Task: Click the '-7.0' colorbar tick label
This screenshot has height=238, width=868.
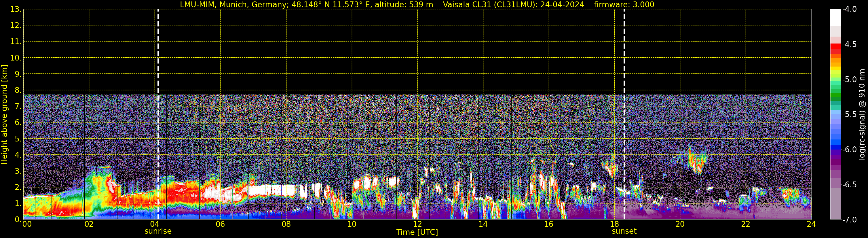Action: pyautogui.click(x=850, y=220)
